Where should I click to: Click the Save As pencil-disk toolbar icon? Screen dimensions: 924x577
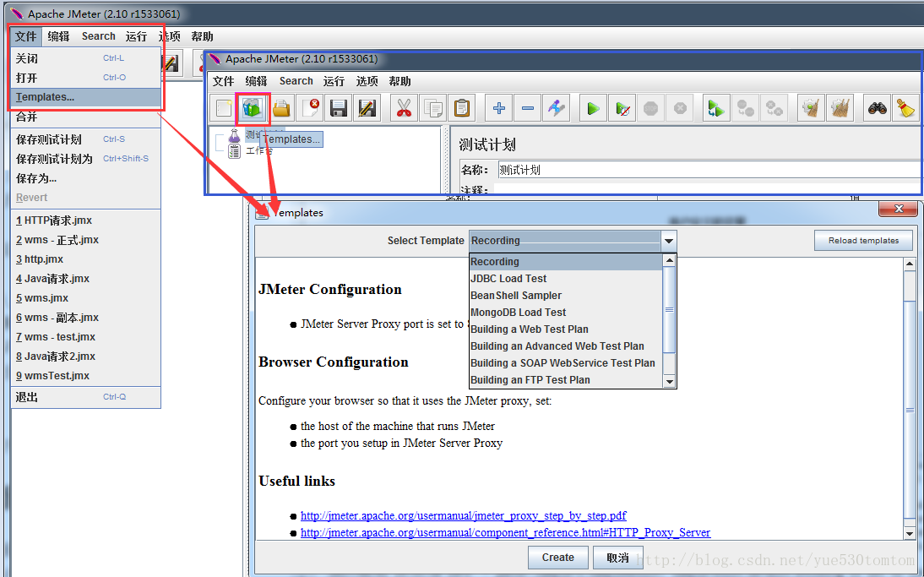point(367,108)
